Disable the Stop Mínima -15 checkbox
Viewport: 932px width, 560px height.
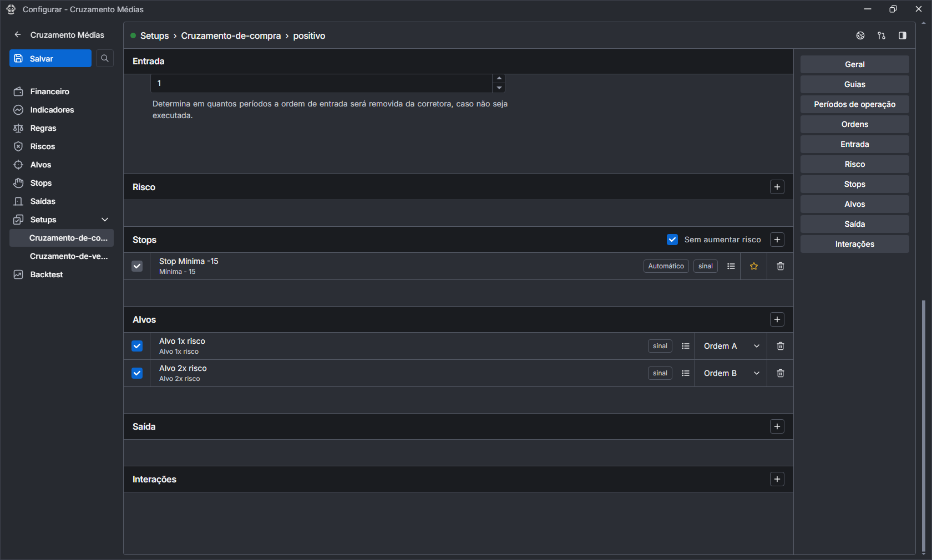137,266
